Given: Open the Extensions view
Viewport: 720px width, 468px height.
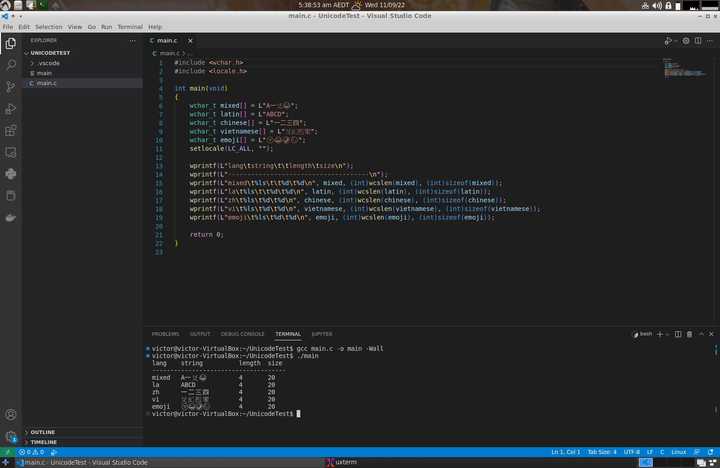Looking at the screenshot, I should click(11, 131).
